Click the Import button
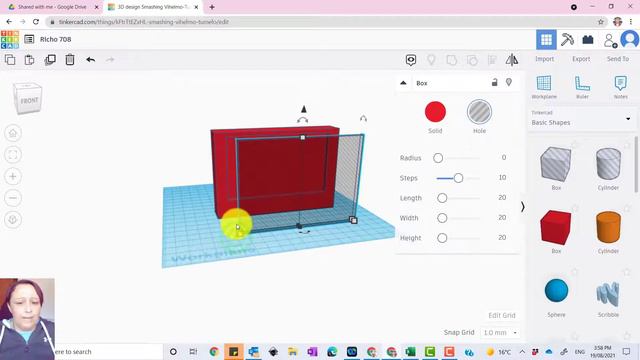The image size is (640, 360). (544, 59)
